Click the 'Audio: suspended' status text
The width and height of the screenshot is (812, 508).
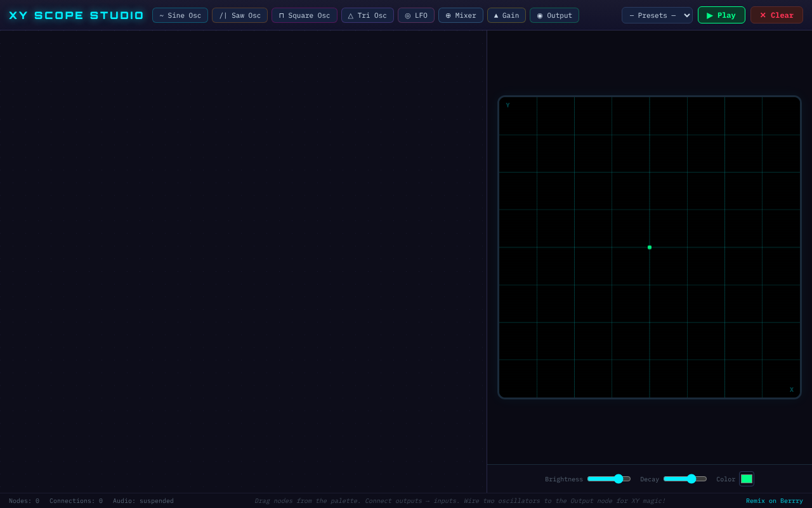pos(143,501)
